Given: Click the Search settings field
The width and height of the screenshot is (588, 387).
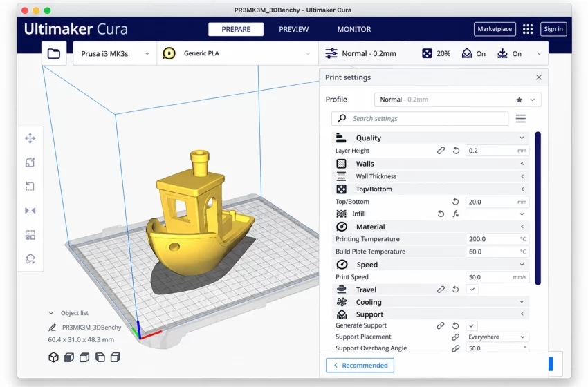Looking at the screenshot, I should pos(420,119).
